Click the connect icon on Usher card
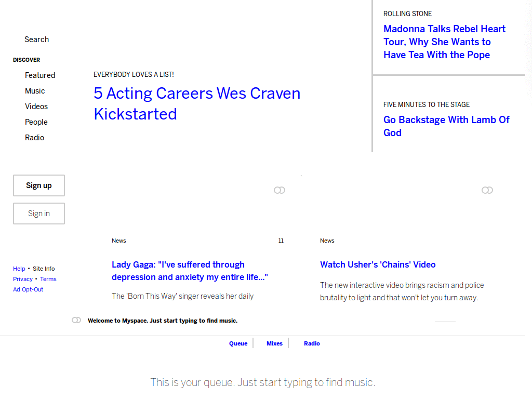 pyautogui.click(x=487, y=190)
